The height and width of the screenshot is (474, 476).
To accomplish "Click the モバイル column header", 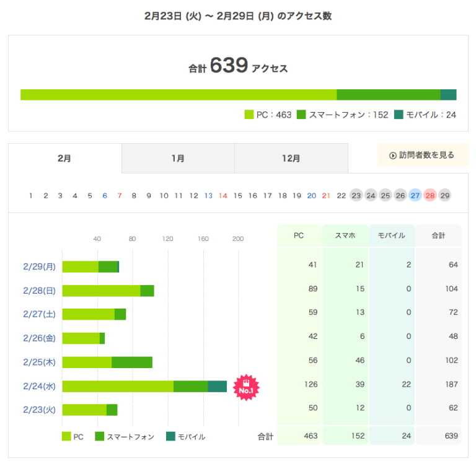I will pos(392,235).
